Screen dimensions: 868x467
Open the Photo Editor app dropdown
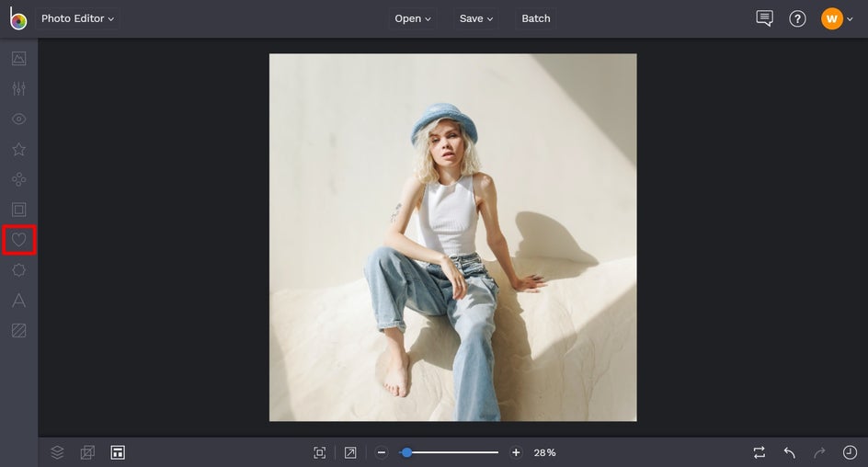[77, 18]
